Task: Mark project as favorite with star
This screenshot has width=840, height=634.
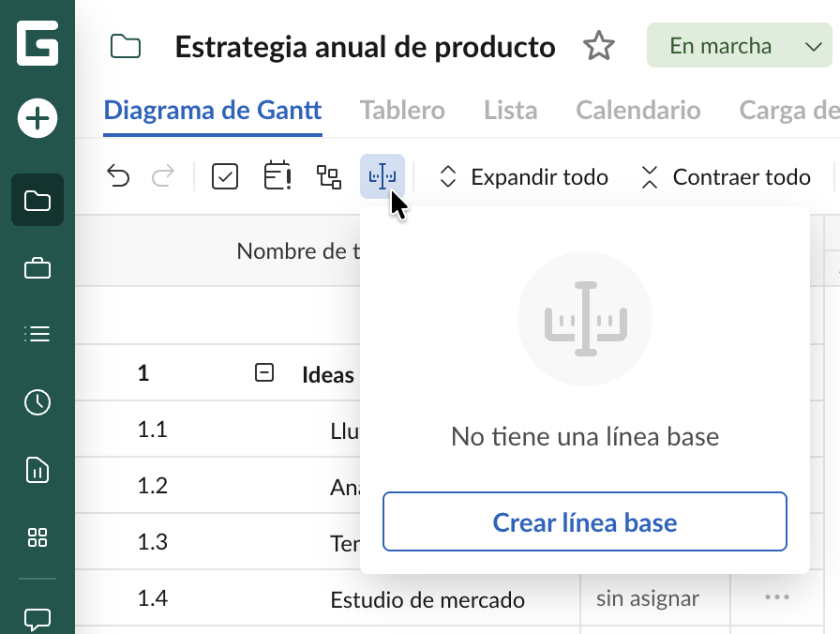Action: (598, 46)
